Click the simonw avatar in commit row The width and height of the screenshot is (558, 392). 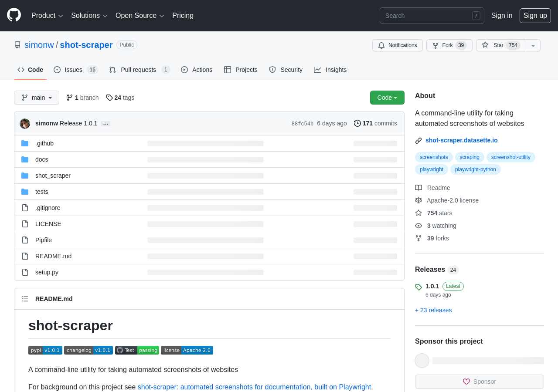coord(25,124)
